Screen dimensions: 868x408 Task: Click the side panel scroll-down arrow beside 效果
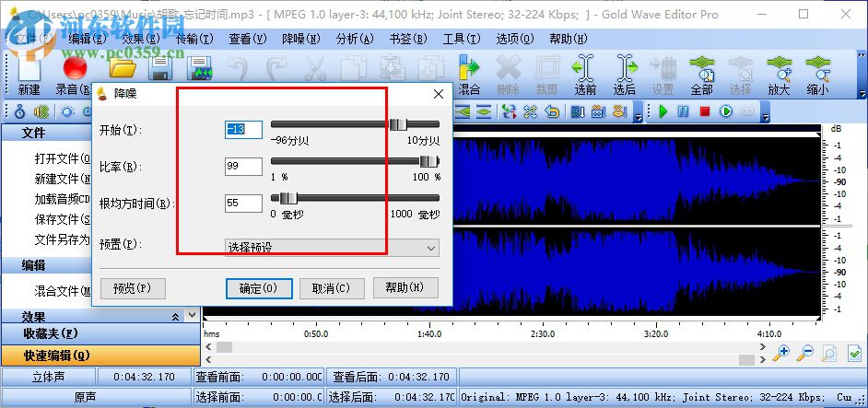coord(192,314)
